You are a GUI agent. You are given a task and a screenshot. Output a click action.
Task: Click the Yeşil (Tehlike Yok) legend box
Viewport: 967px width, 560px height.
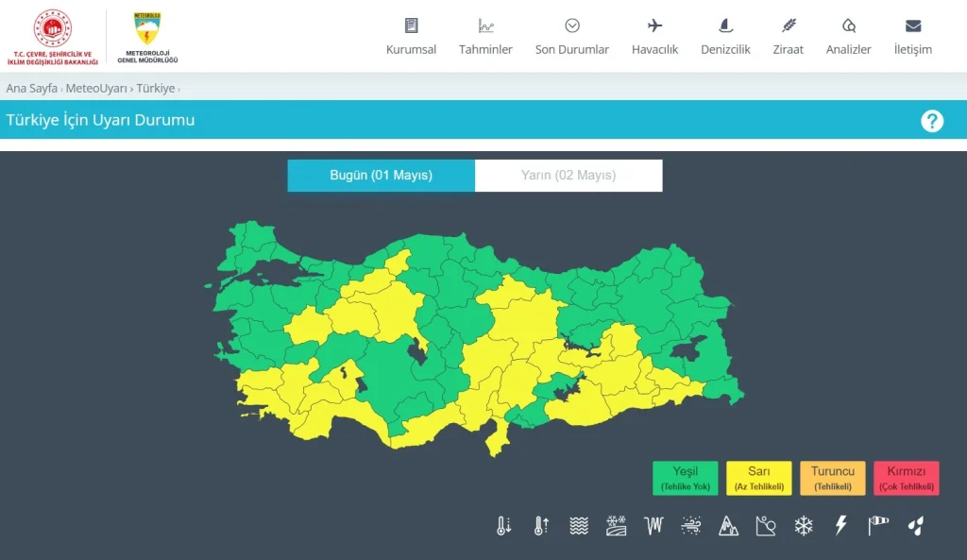pos(686,478)
